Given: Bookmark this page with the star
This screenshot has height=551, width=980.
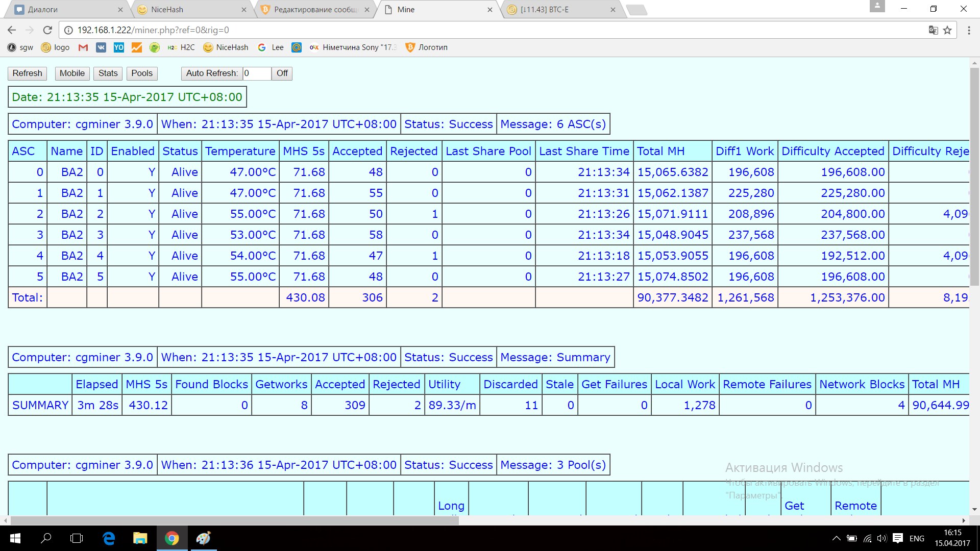Looking at the screenshot, I should click(948, 30).
